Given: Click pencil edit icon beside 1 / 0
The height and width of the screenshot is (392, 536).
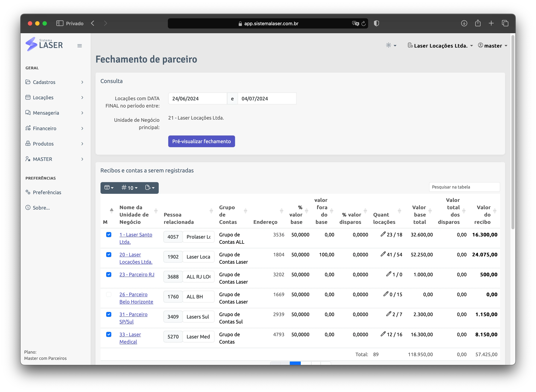Looking at the screenshot, I should click(x=389, y=274).
